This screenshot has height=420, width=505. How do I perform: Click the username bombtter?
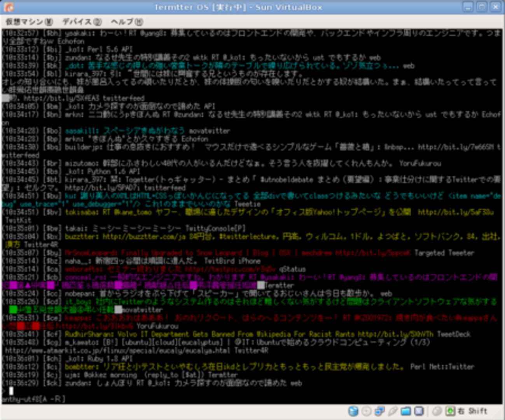[x=81, y=367]
